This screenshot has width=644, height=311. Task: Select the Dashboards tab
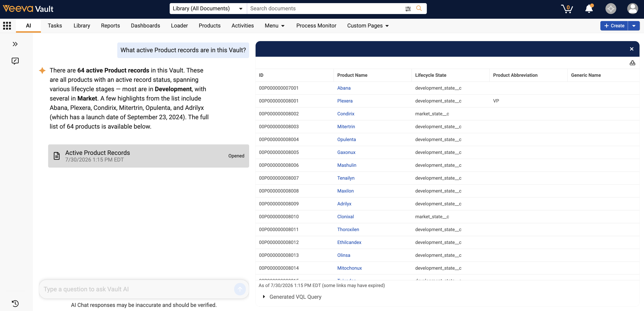click(145, 26)
